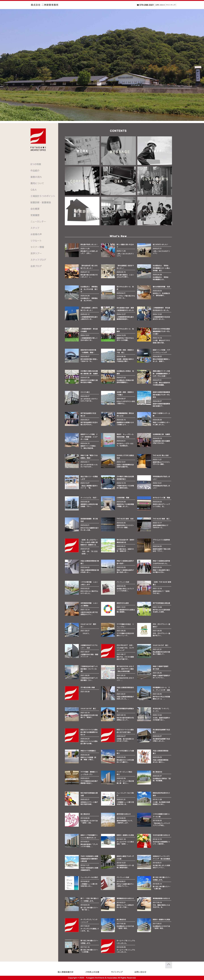Screen dimensions: 204x980
Task: Open the ZEB Planner logo news thumbnail
Action: pos(144,630)
